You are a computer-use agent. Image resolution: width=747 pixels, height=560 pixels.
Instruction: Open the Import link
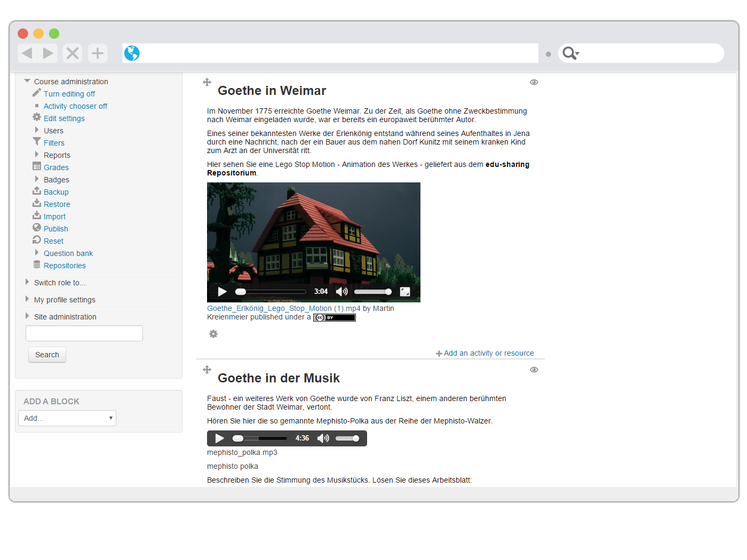coord(54,217)
